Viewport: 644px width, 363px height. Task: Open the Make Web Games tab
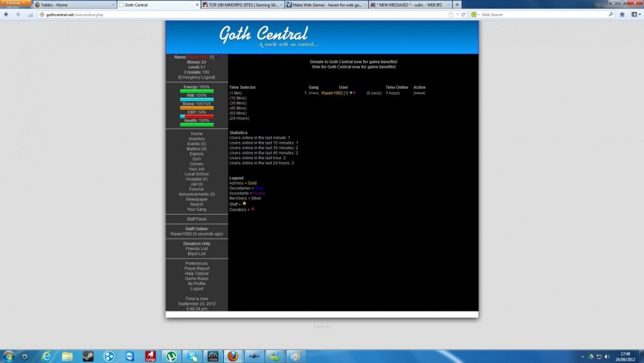point(325,5)
